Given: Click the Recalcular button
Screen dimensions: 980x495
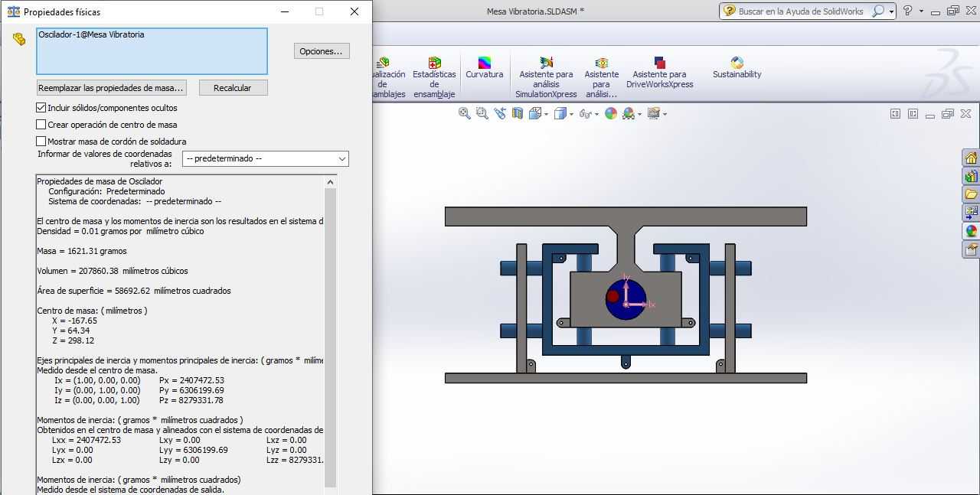Looking at the screenshot, I should coord(233,88).
